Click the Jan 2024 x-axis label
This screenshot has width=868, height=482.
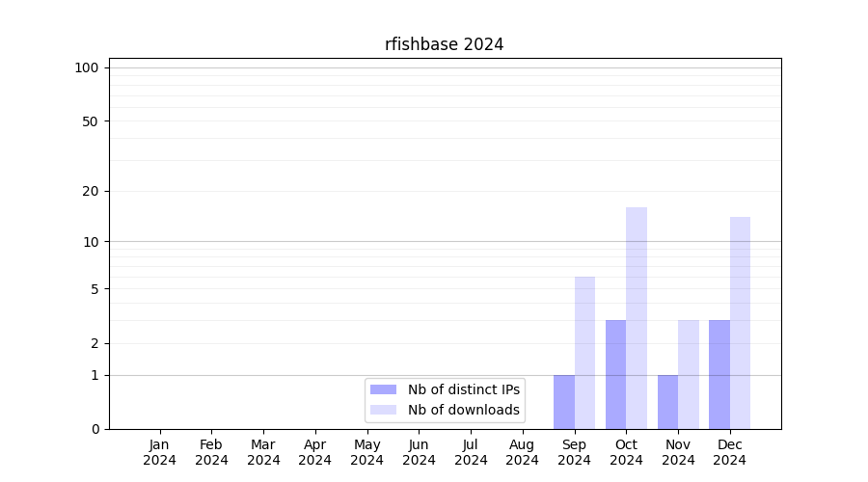159,452
